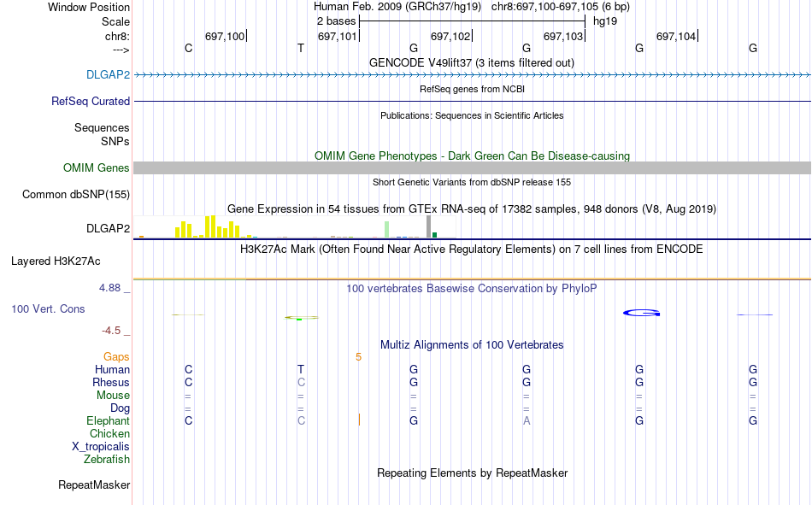This screenshot has height=505, width=812.
Task: Click the 100 Vert. Cons track label
Action: 48,308
